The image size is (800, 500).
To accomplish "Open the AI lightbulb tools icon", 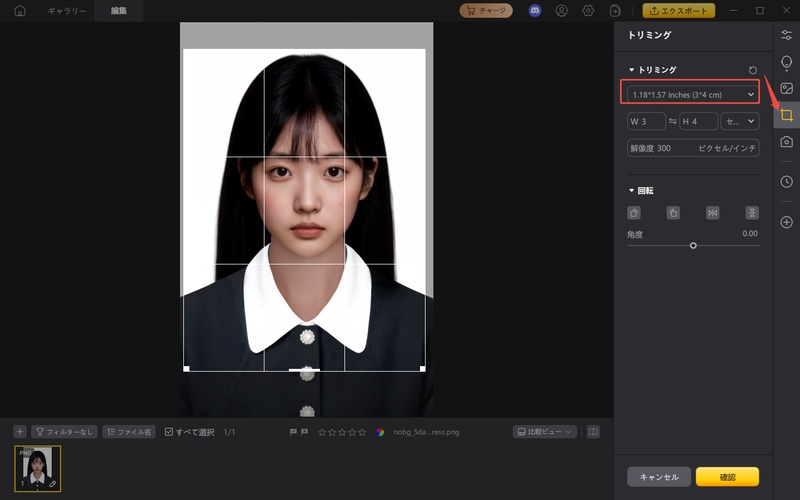I will [x=787, y=63].
